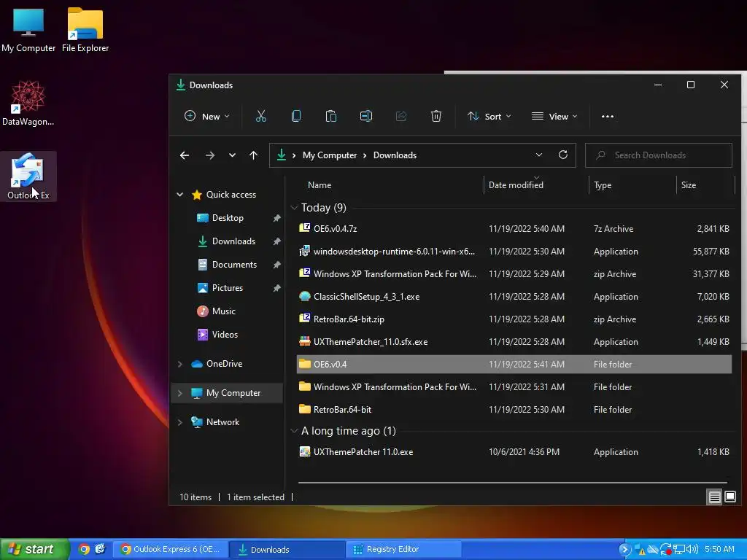
Task: Launch Chrome from the quick launch bar
Action: pos(84,550)
